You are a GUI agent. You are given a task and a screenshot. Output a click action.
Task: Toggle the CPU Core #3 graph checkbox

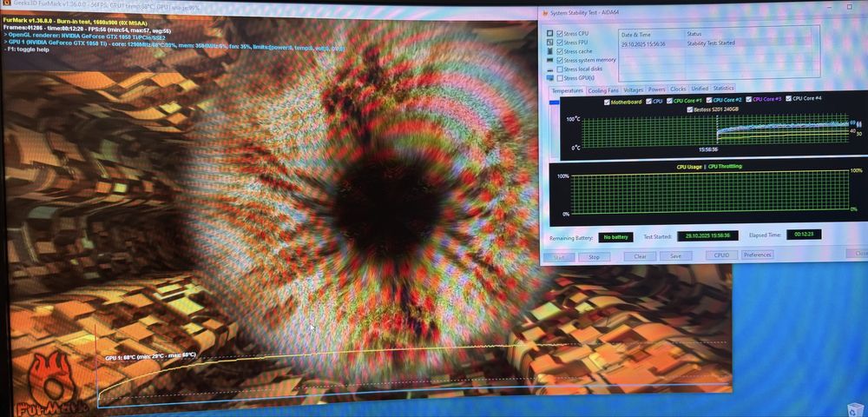click(749, 99)
